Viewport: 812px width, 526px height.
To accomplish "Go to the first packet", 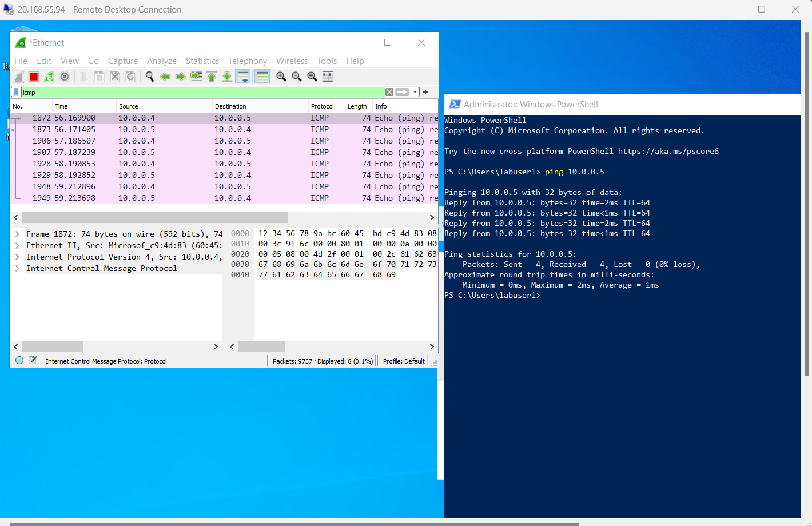I will (x=212, y=76).
